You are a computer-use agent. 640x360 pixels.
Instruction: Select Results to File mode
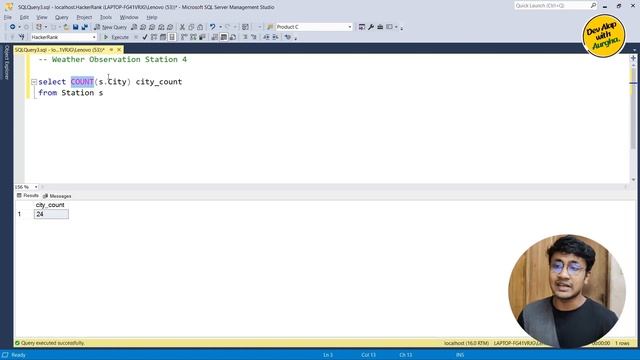(x=233, y=37)
